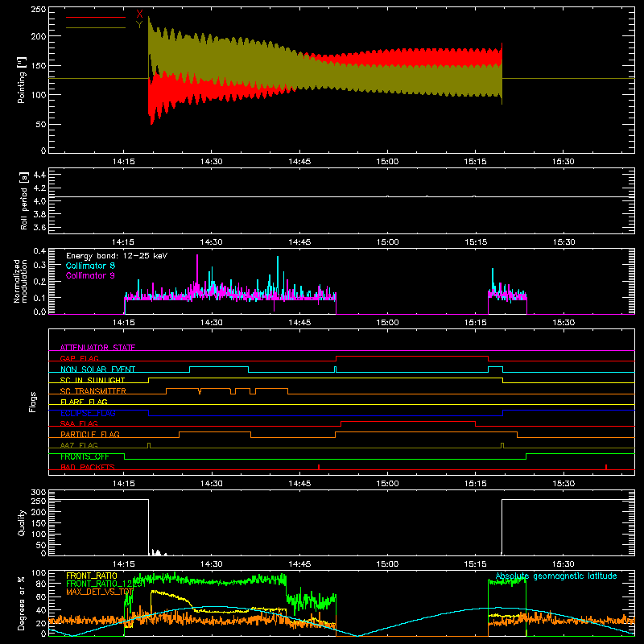The width and height of the screenshot is (644, 644).
Task: Click the Collimator 8 legend label
Action: [90, 266]
